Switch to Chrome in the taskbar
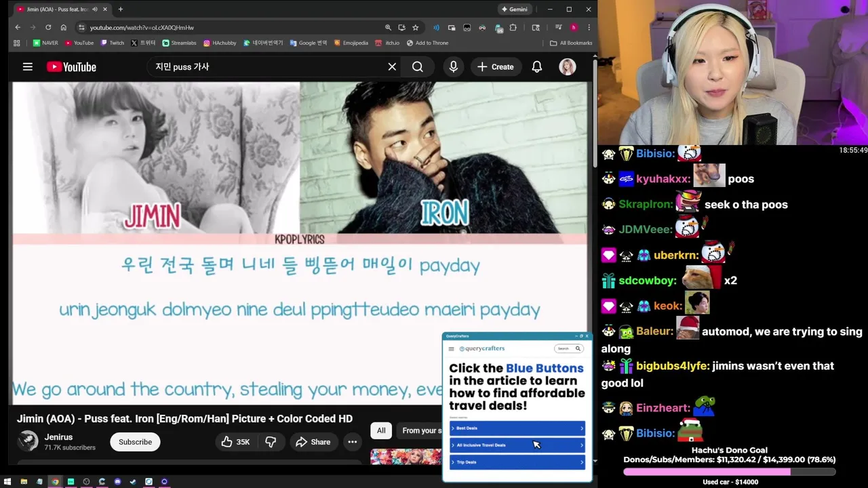The width and height of the screenshot is (868, 488). tap(55, 482)
